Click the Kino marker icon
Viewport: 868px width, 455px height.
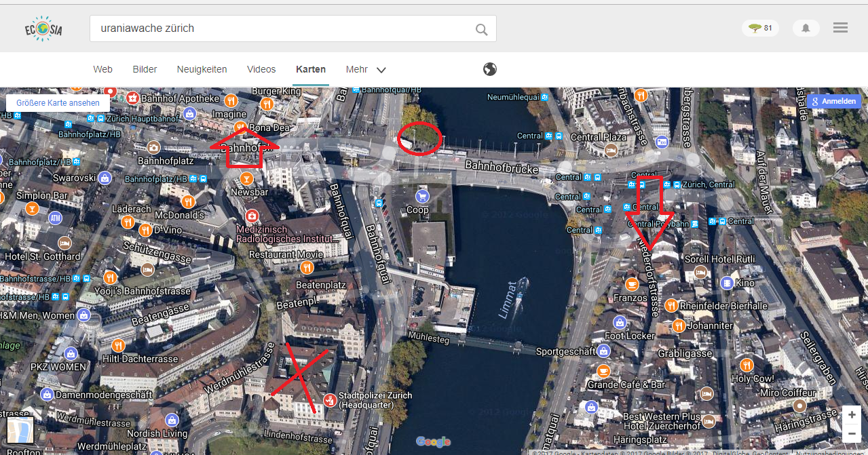click(727, 283)
